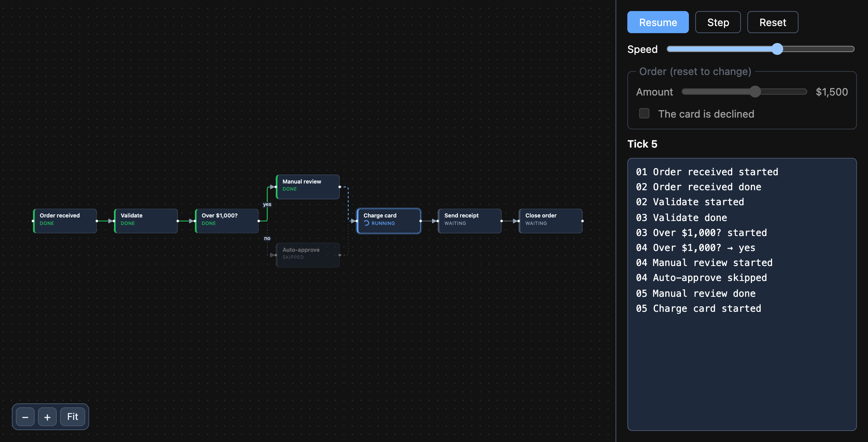Click The card is declined label text

706,114
